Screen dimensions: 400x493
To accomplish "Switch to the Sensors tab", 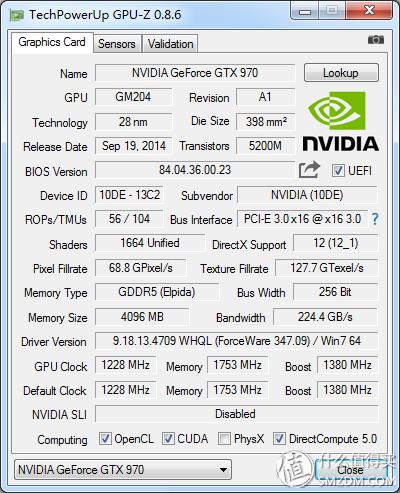I will (117, 44).
